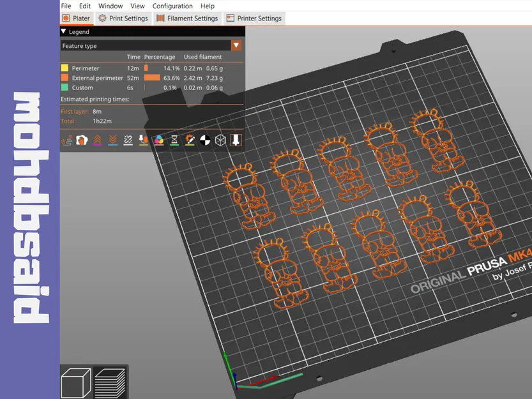Click the wipe moves hand icon
This screenshot has width=532, height=399.
coord(82,140)
